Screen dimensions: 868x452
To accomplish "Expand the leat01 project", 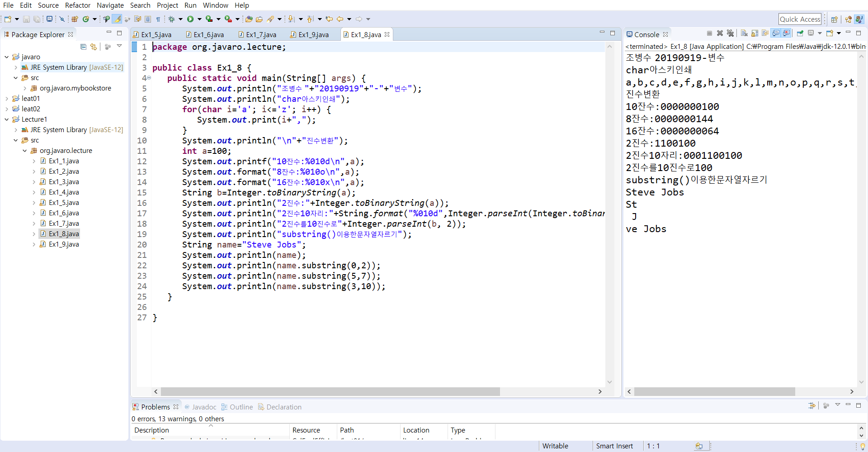I will [x=6, y=99].
